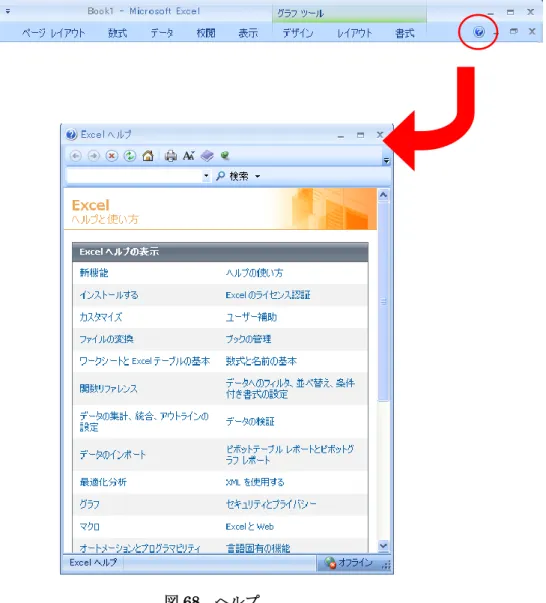Screen dimensions: 546x603
Task: Open マクロ help link
Action: [90, 526]
